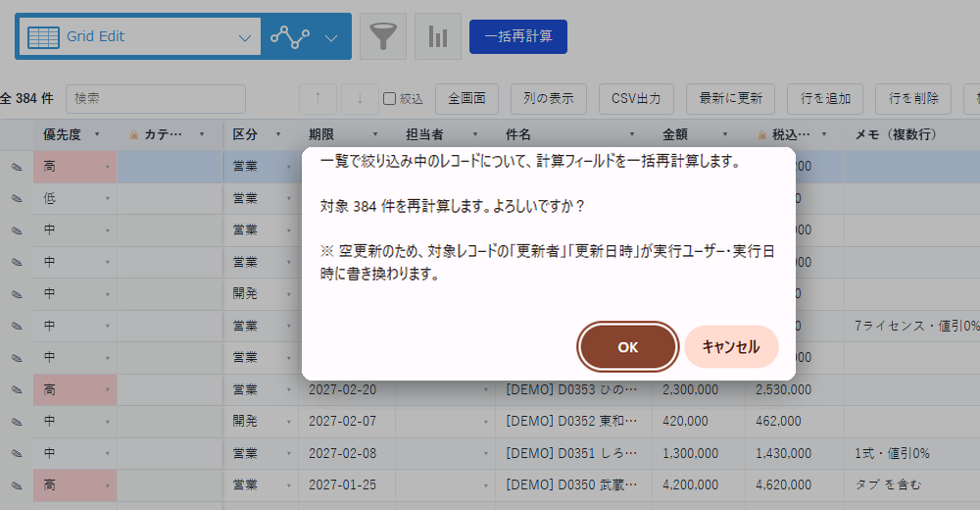Open the 税込… column header menu arrow
This screenshot has height=510, width=980.
point(824,134)
